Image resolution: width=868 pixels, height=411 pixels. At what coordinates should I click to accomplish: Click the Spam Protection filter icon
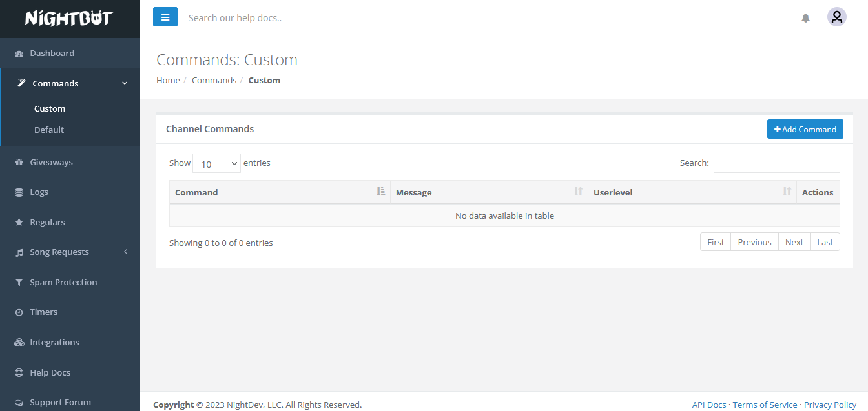(x=19, y=283)
